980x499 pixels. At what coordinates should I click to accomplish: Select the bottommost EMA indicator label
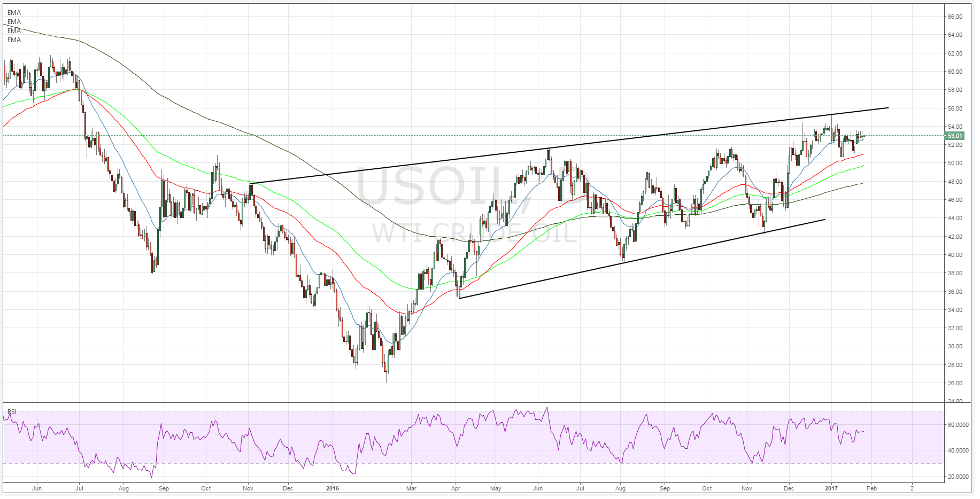pos(14,40)
